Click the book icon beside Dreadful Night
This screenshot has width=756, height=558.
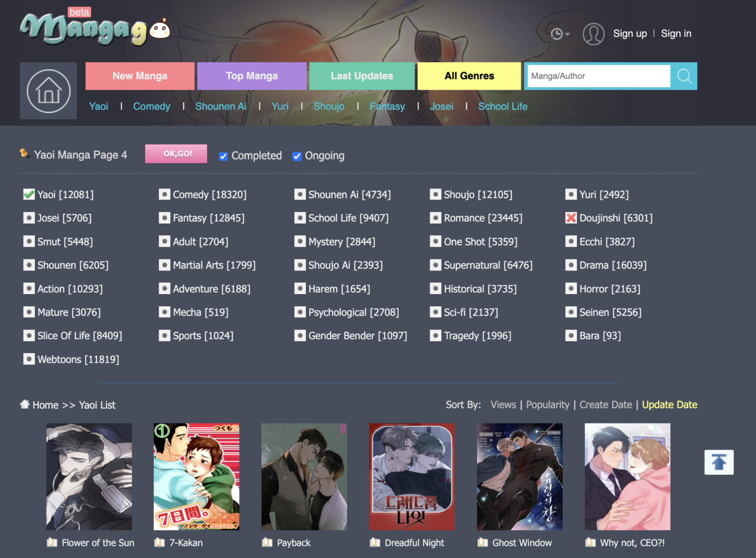(374, 542)
